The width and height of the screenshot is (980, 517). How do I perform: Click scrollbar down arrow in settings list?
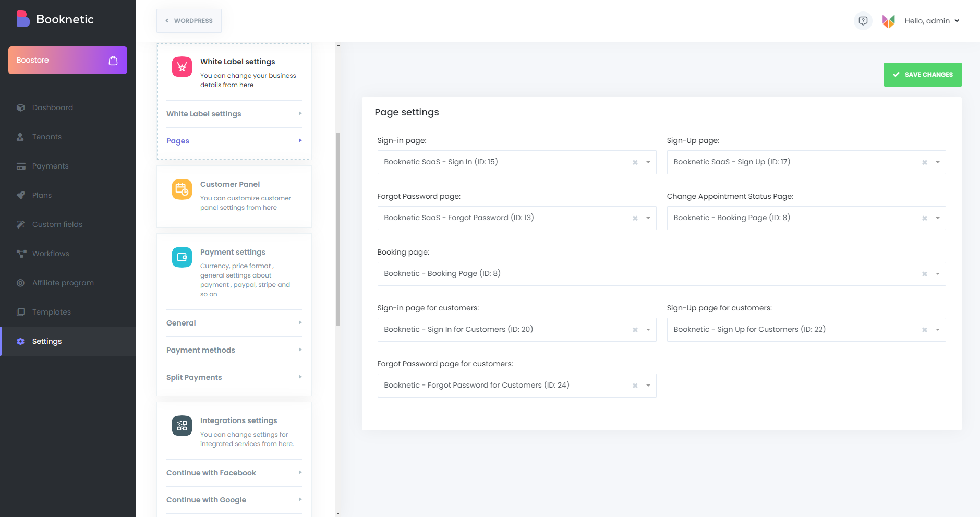pos(338,513)
